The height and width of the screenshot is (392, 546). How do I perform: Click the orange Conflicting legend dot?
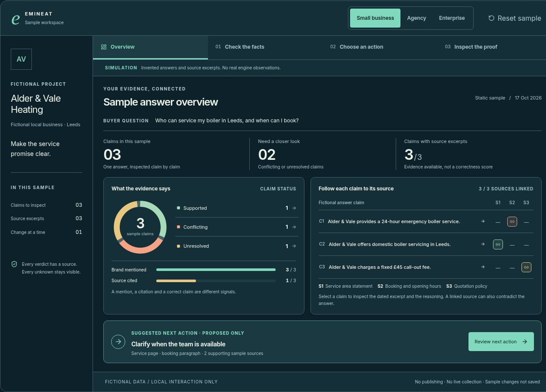(x=178, y=227)
